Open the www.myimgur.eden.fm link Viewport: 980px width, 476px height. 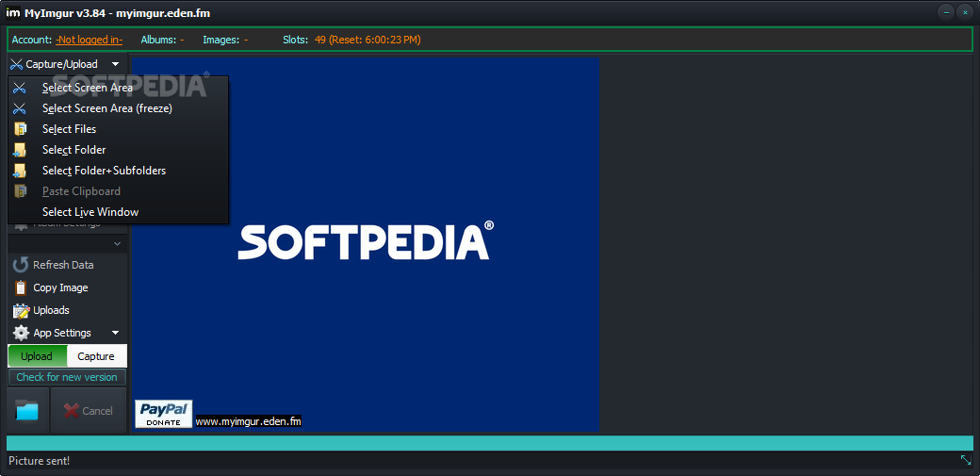pyautogui.click(x=249, y=421)
